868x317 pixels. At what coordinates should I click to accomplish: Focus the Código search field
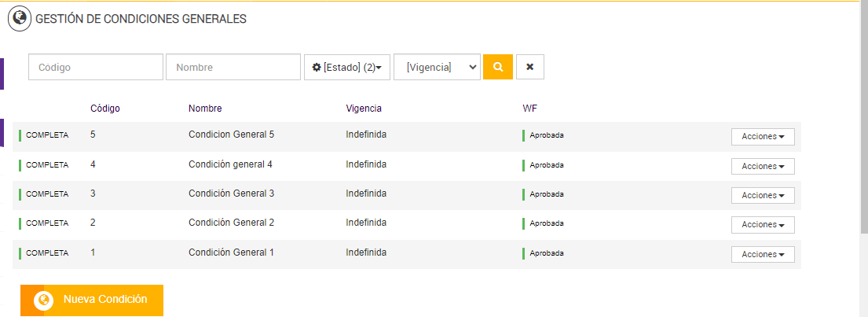click(96, 68)
